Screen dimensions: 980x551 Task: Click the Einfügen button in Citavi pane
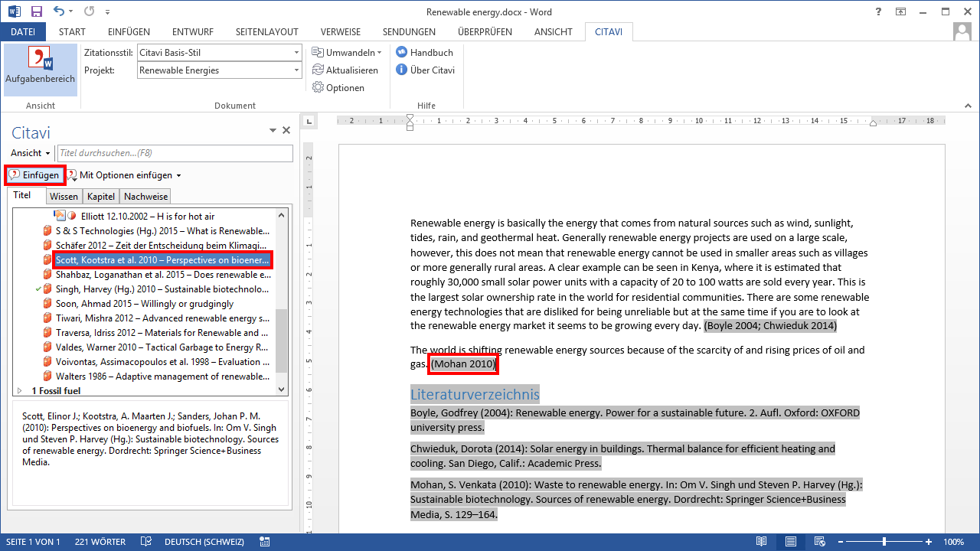coord(35,175)
